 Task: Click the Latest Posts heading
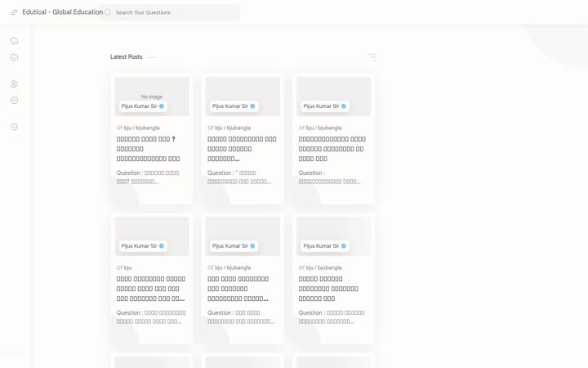127,56
